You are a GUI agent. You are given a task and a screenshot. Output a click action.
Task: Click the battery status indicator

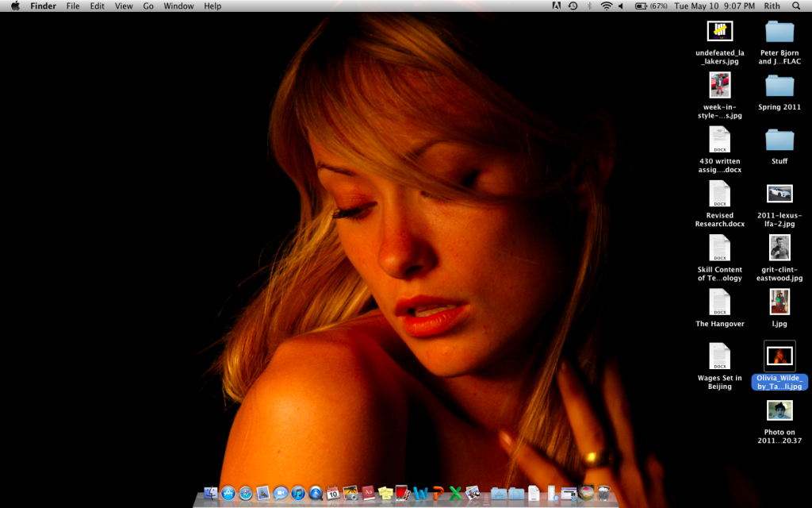(651, 6)
